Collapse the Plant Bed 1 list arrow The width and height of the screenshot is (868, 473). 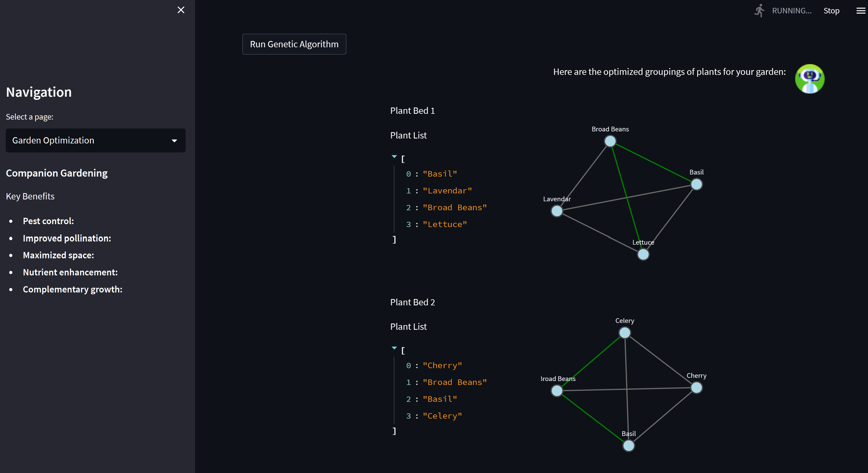coord(394,157)
